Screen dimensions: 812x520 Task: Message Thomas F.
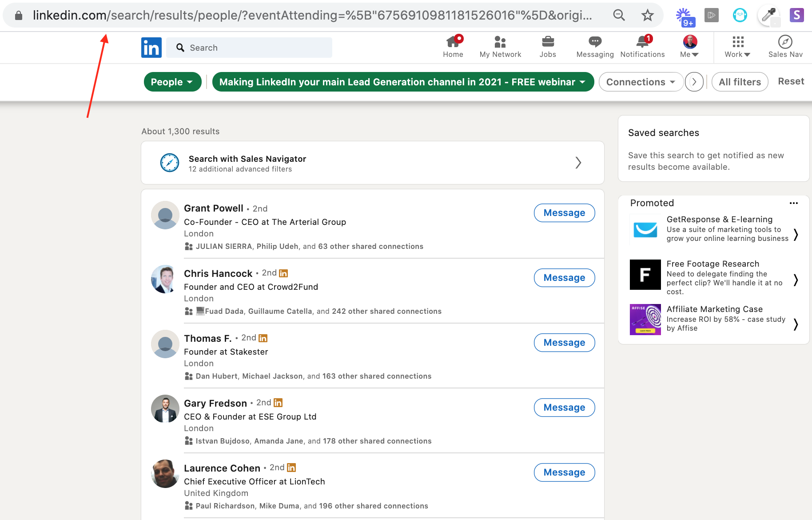[564, 343]
